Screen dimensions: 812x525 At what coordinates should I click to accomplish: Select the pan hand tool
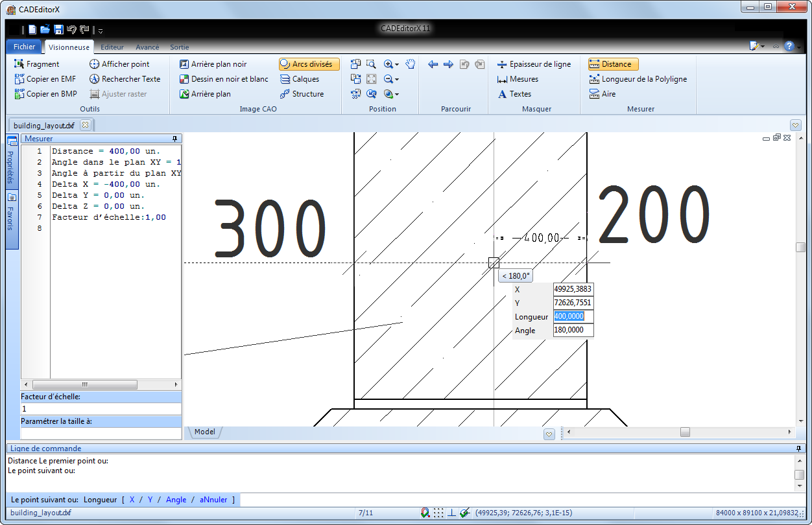pos(410,64)
